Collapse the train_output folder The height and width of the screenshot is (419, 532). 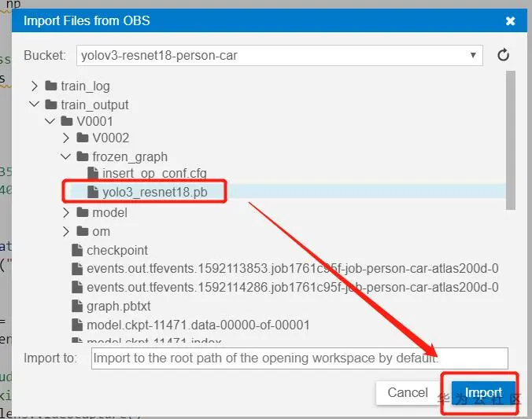pos(35,105)
